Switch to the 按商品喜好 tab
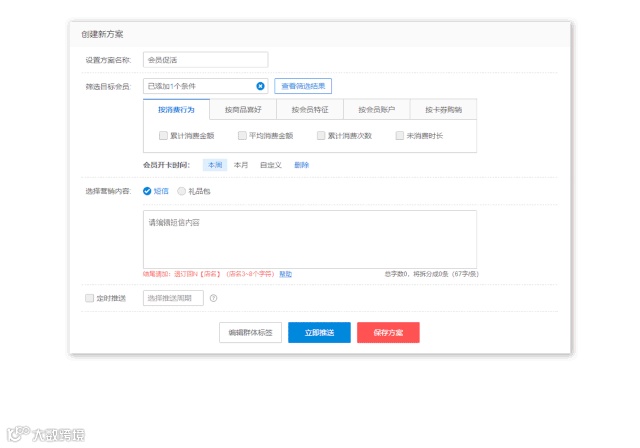The width and height of the screenshot is (640, 448). (243, 109)
